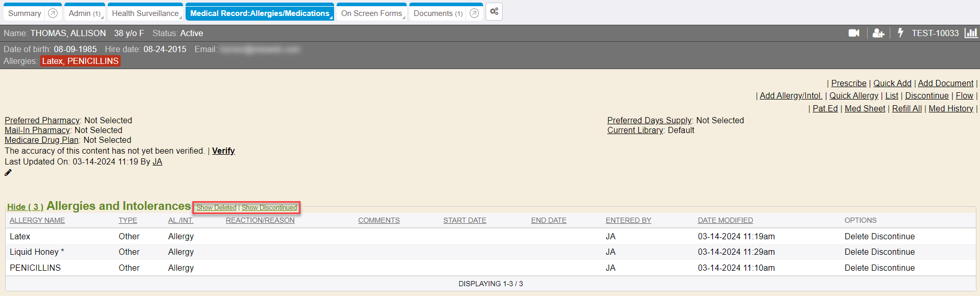The image size is (980, 296).
Task: Pop out the Summary tab arrow icon
Action: pyautogui.click(x=53, y=13)
